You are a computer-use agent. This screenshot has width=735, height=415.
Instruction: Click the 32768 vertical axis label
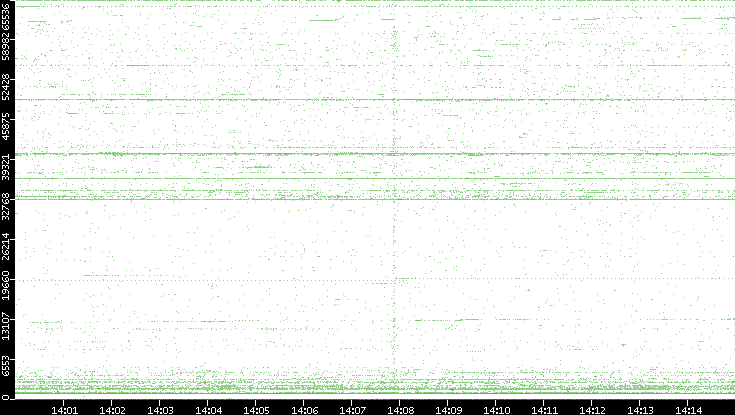[x=7, y=205]
